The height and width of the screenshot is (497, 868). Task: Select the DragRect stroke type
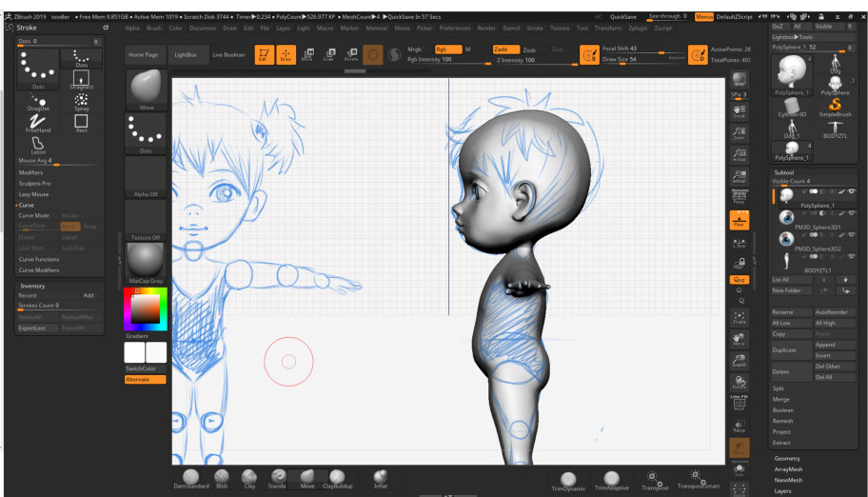82,80
